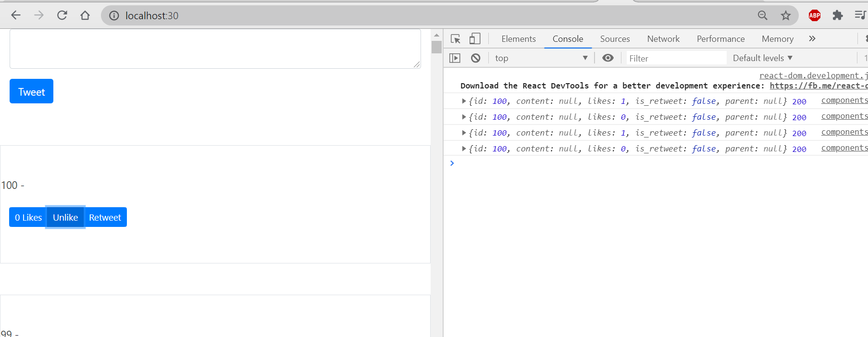Open the Default levels dropdown
Viewport: 868px width, 337px height.
pos(762,58)
